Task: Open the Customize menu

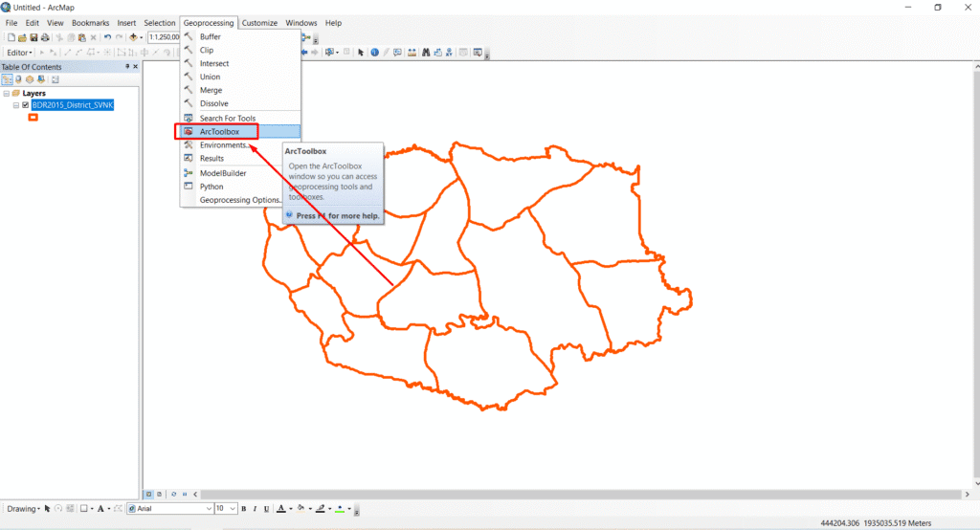Action: 259,23
